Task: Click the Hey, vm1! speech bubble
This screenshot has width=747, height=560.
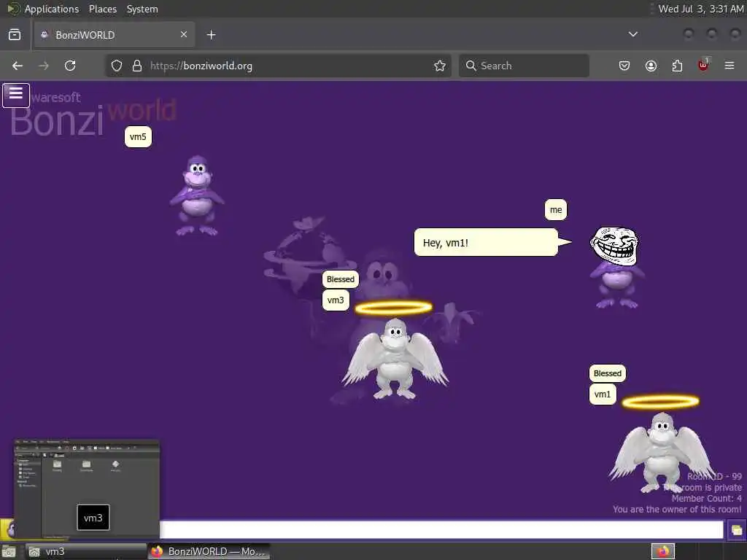Action: coord(486,242)
